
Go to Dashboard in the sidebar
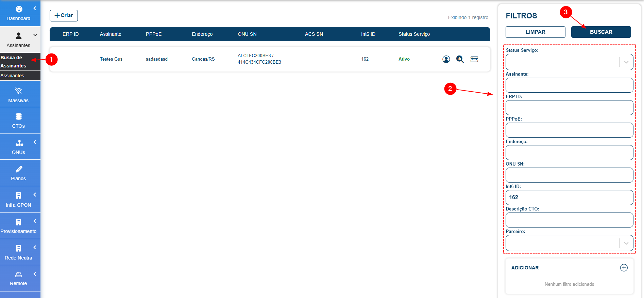point(18,13)
